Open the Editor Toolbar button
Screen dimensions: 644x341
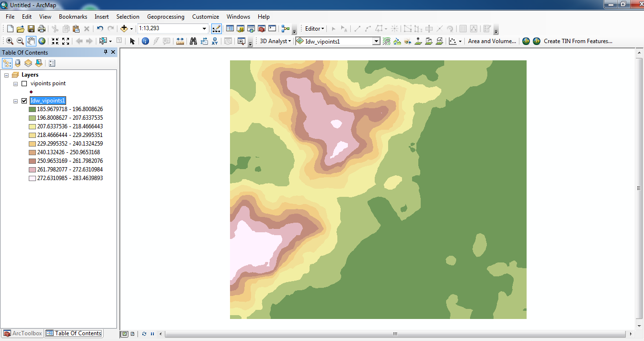216,29
